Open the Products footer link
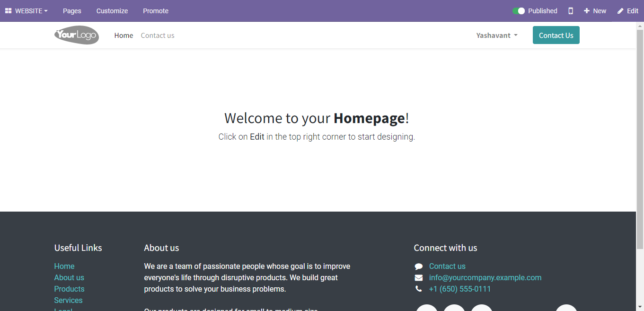 (69, 289)
